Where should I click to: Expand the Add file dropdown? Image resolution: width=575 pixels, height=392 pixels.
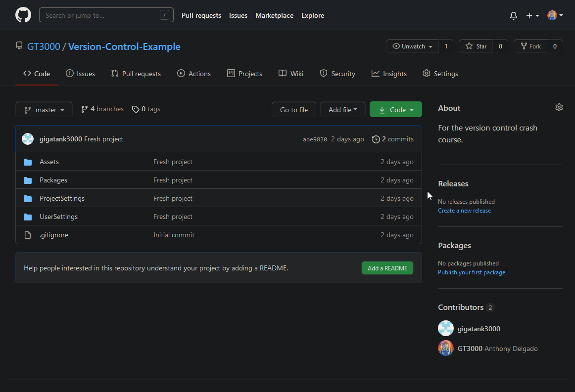pyautogui.click(x=343, y=110)
